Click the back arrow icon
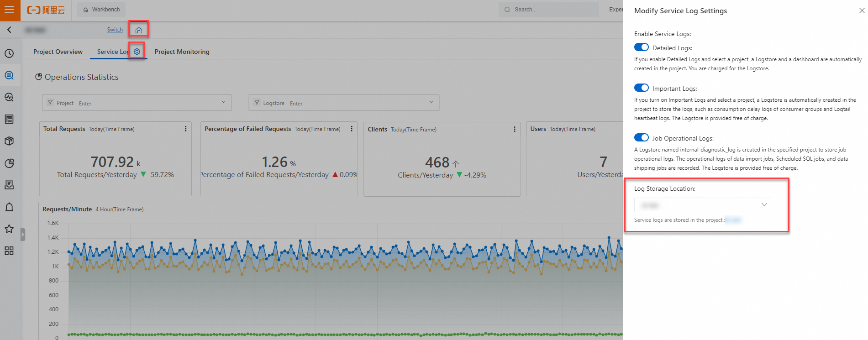Viewport: 868px width, 340px height. click(x=9, y=30)
